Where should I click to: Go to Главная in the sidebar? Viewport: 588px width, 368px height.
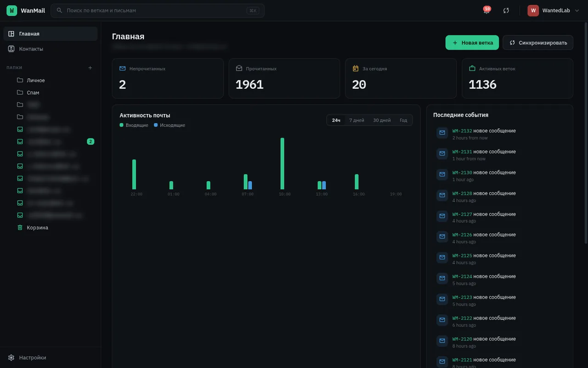click(51, 34)
